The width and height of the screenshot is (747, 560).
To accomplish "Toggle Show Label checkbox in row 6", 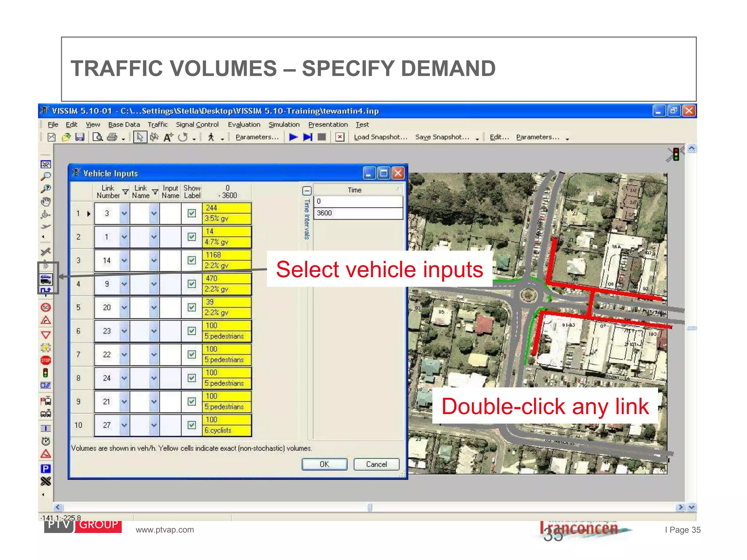I will click(191, 331).
